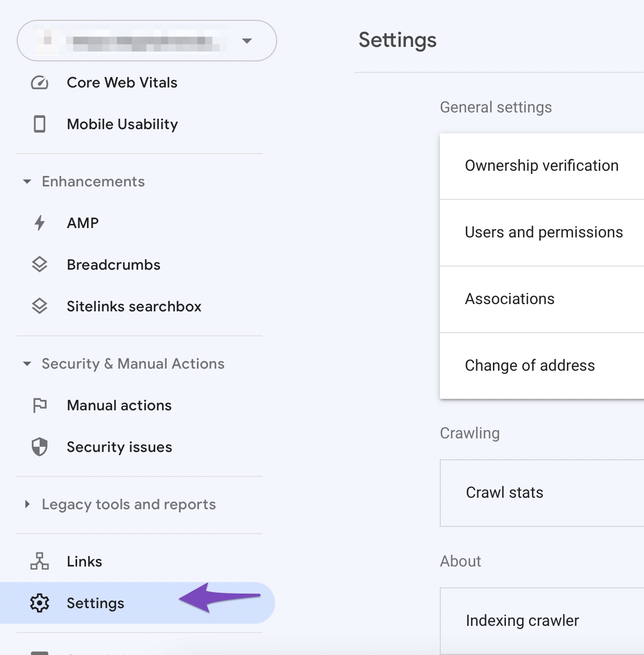The height and width of the screenshot is (655, 644).
Task: Select Mobile Usability in the sidebar menu
Action: tap(122, 124)
